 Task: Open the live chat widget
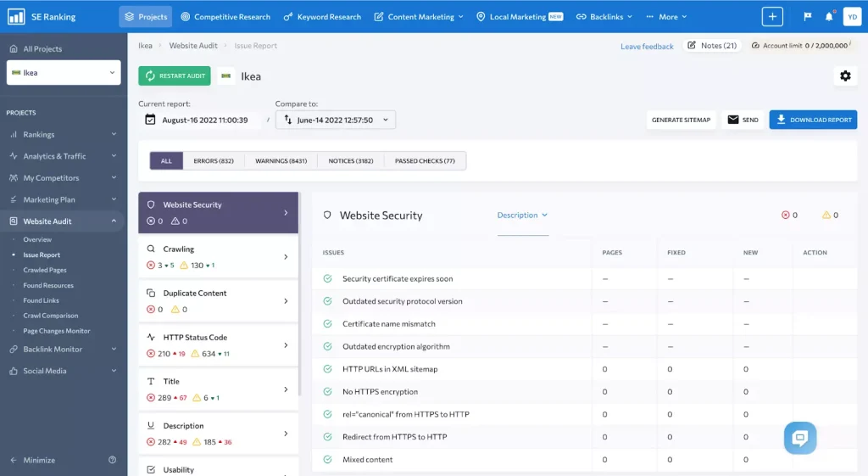tap(800, 438)
